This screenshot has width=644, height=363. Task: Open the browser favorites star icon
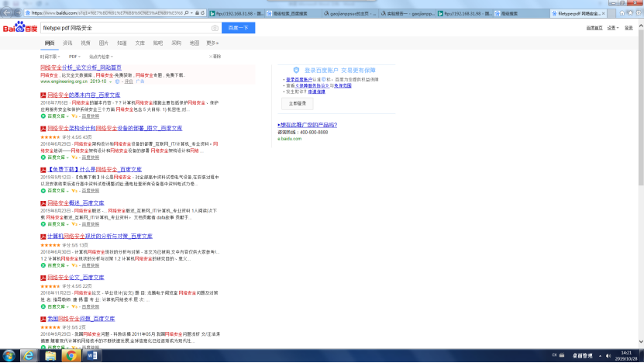pos(630,13)
